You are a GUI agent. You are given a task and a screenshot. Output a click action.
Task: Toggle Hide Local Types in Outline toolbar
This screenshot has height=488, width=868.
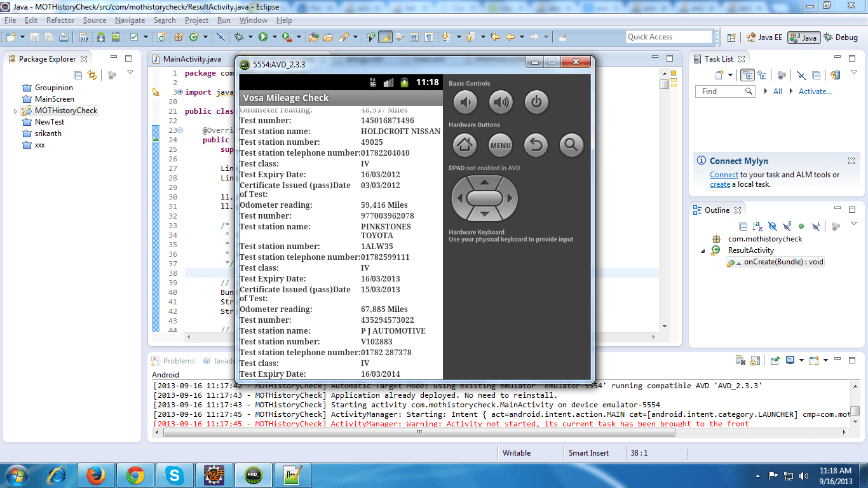pos(816,226)
